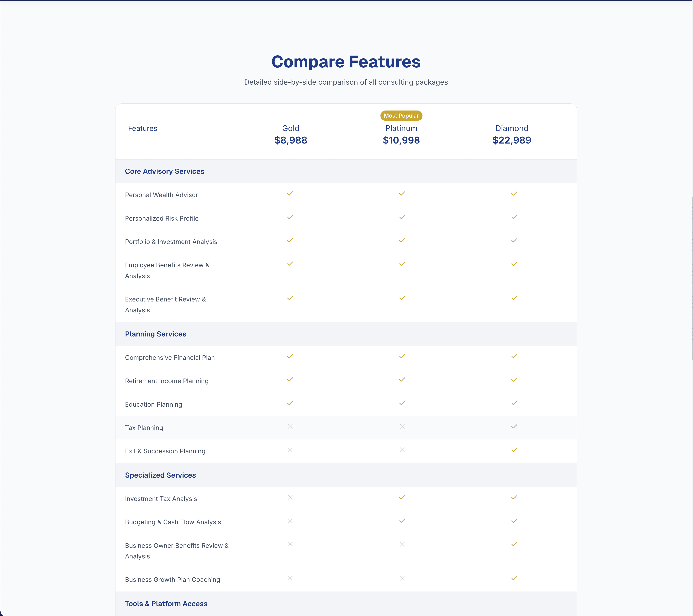The image size is (693, 616).
Task: Toggle the Gold checkmark for Personalized Risk Profile
Action: pos(290,217)
